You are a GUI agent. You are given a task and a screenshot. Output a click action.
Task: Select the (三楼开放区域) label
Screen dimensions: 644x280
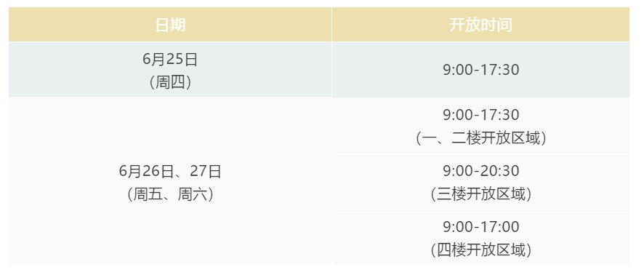pos(481,194)
